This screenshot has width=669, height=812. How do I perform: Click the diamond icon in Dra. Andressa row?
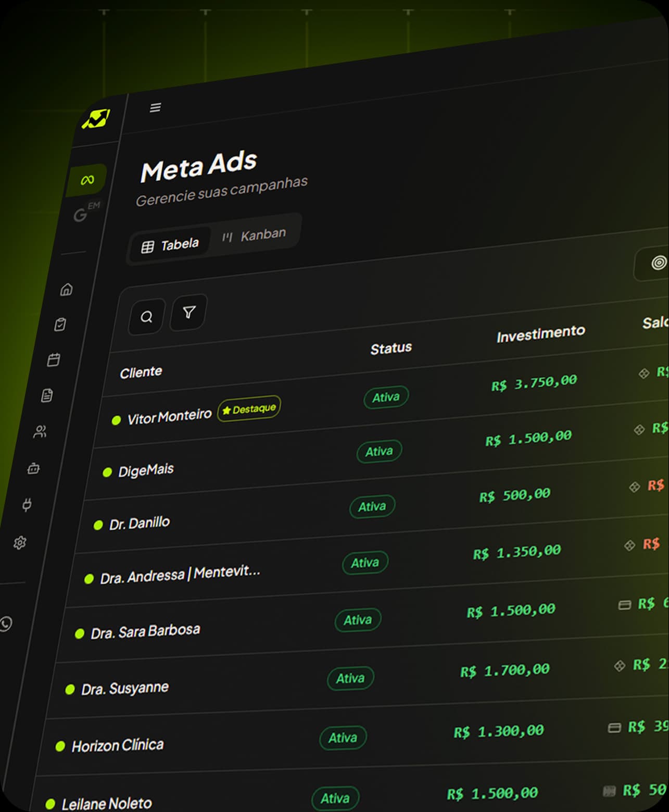tap(629, 545)
